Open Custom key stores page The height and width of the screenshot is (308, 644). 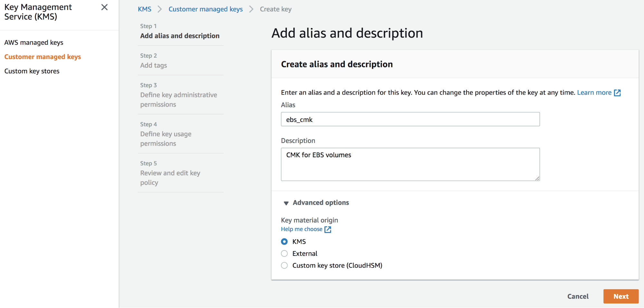tap(32, 71)
